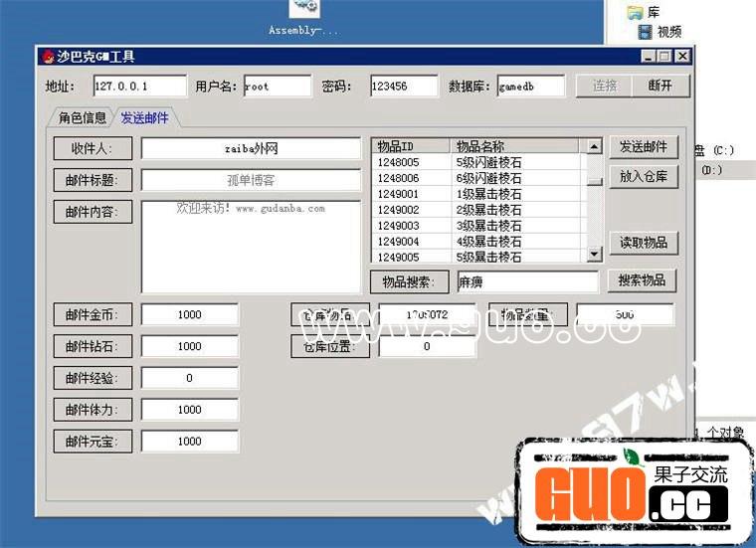Focus the 地址 field showing 127.0.0.1
756x548 pixels.
140,87
